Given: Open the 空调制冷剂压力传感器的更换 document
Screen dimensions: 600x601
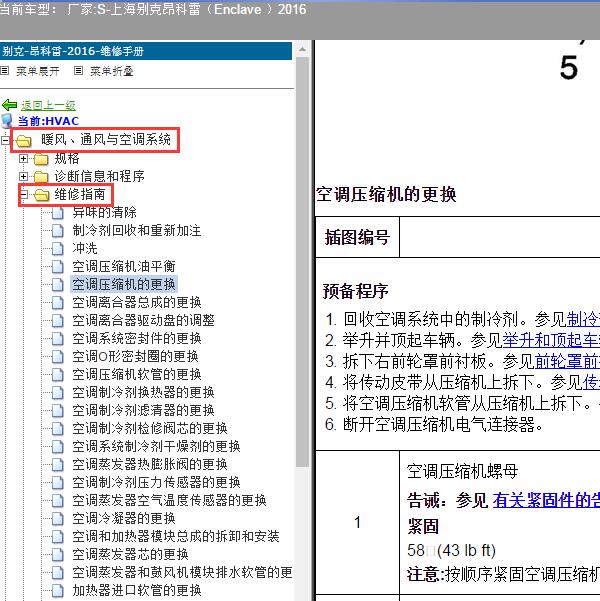Looking at the screenshot, I should (156, 482).
